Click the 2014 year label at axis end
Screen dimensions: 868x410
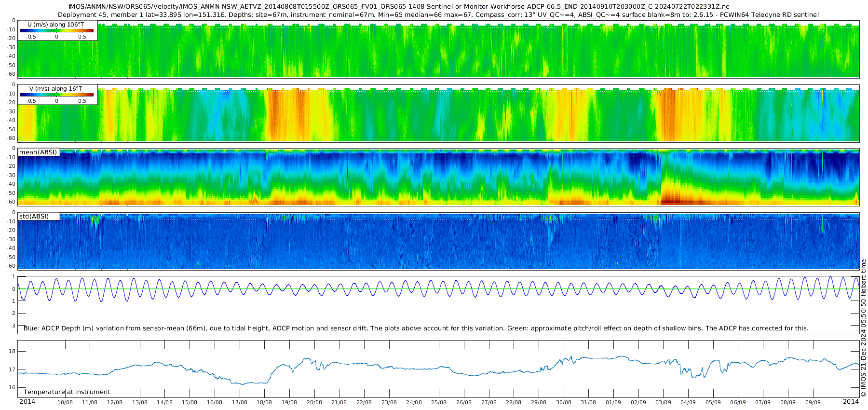tap(851, 401)
